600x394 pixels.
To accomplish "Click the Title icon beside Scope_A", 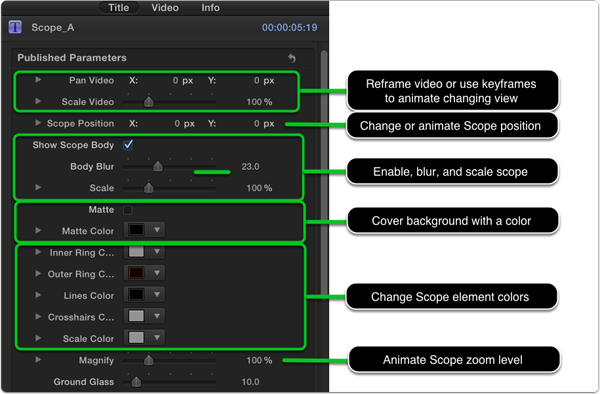I will coord(15,27).
